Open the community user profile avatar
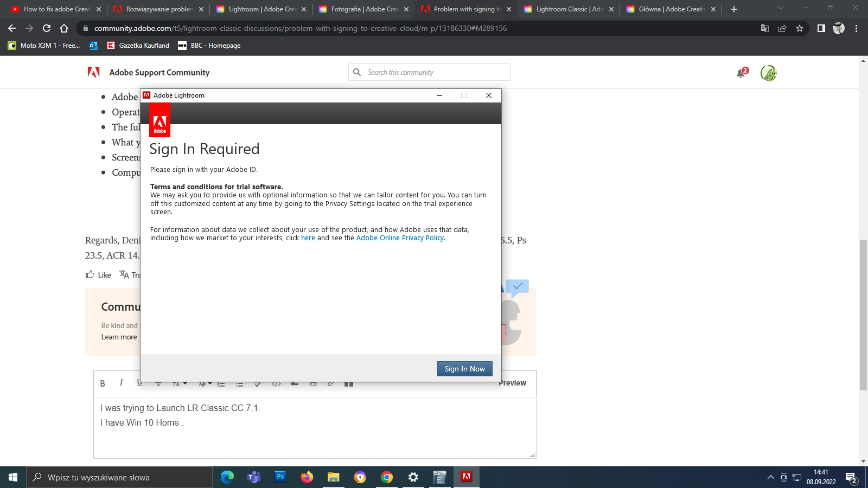 coord(768,73)
